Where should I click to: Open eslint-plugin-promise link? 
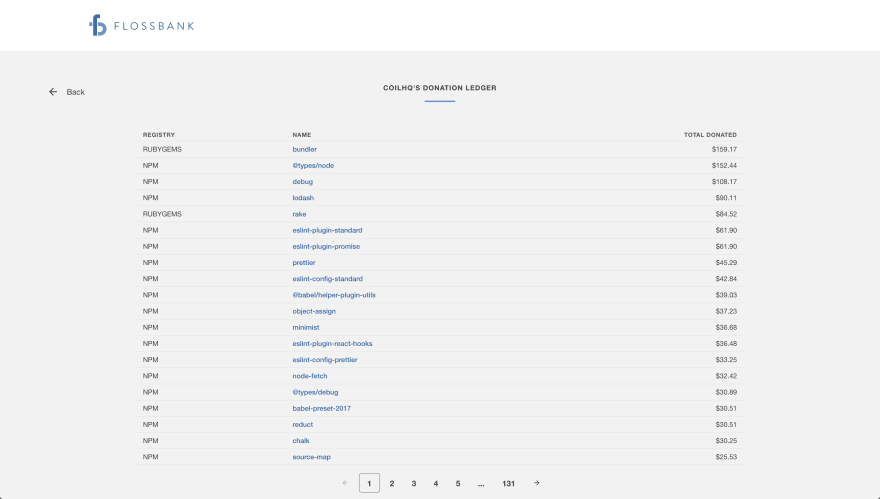point(326,246)
